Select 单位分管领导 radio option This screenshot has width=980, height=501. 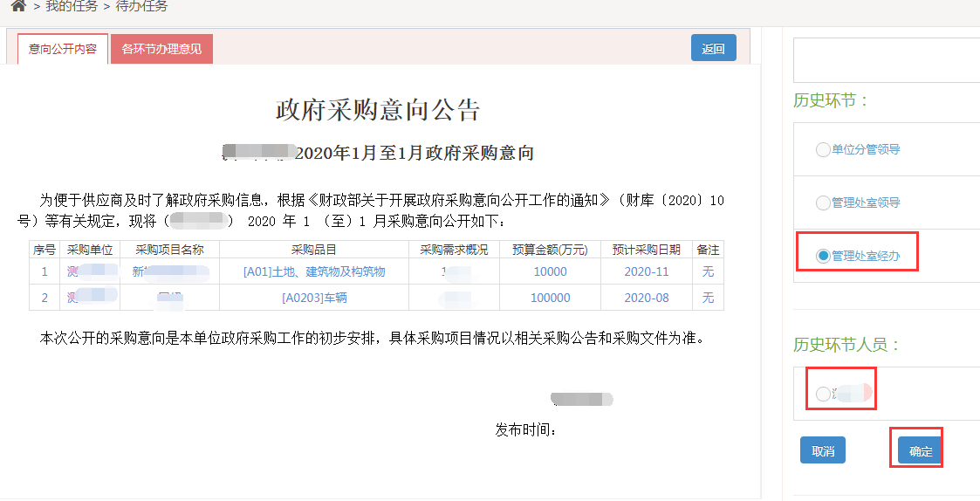[x=822, y=149]
